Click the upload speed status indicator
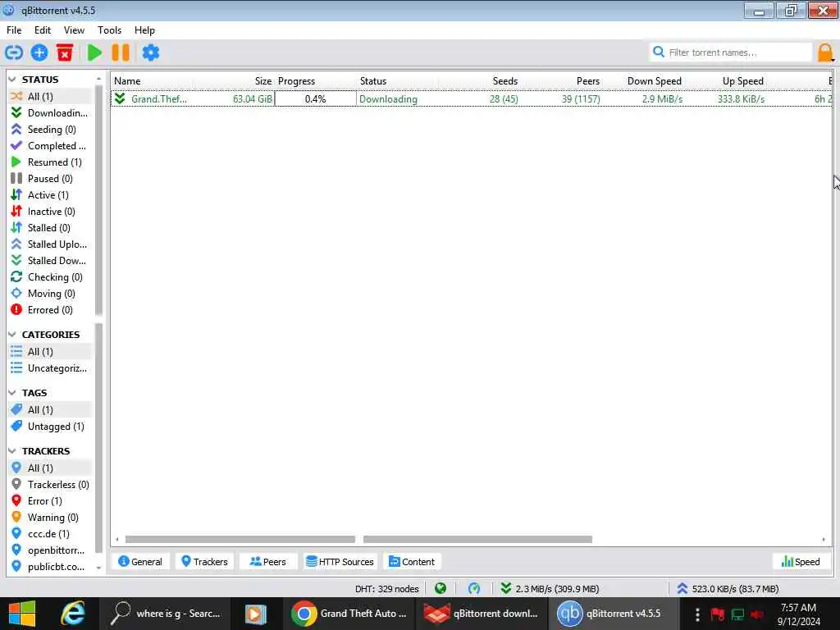The width and height of the screenshot is (840, 630). pos(728,588)
